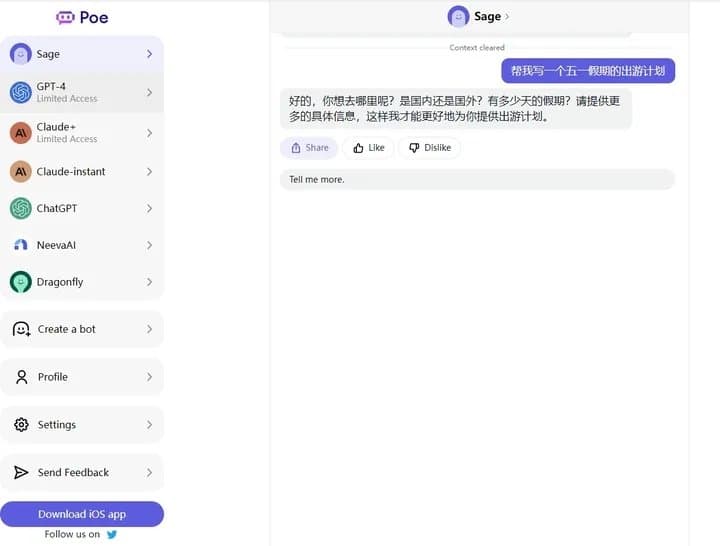Select the Claude+ bot avatar icon
This screenshot has height=546, width=720.
coord(21,133)
